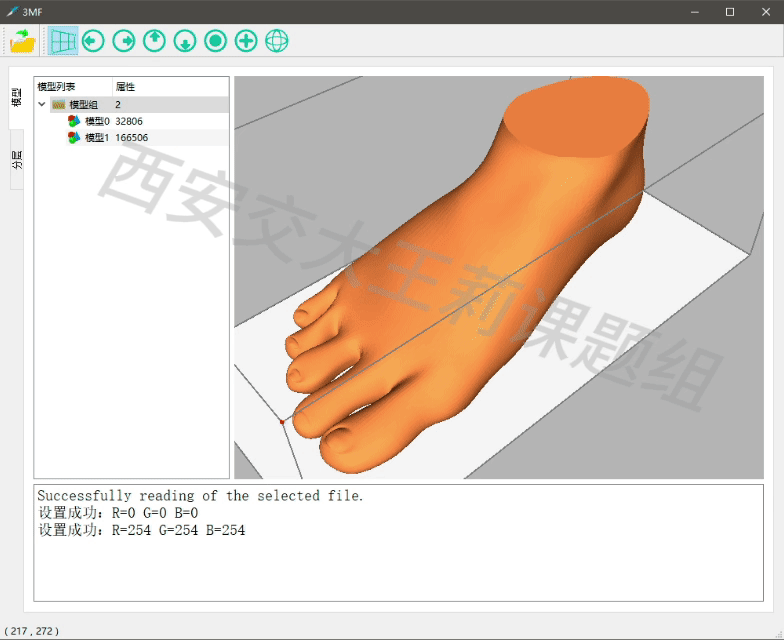Select the 模型组 group row

83,105
